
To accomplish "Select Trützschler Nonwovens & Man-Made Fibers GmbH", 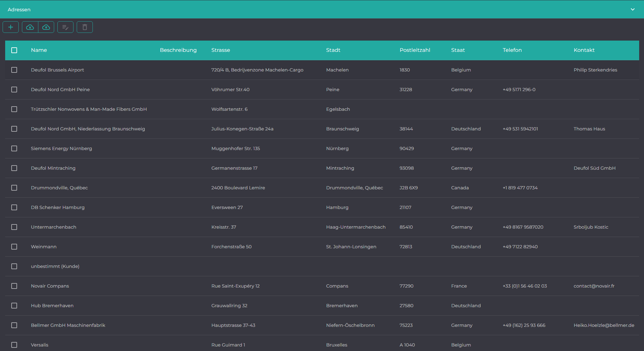I will (89, 109).
